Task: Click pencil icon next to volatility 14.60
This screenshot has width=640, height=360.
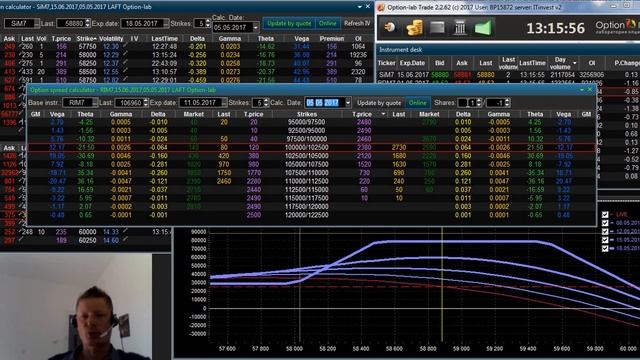Action: point(125,240)
